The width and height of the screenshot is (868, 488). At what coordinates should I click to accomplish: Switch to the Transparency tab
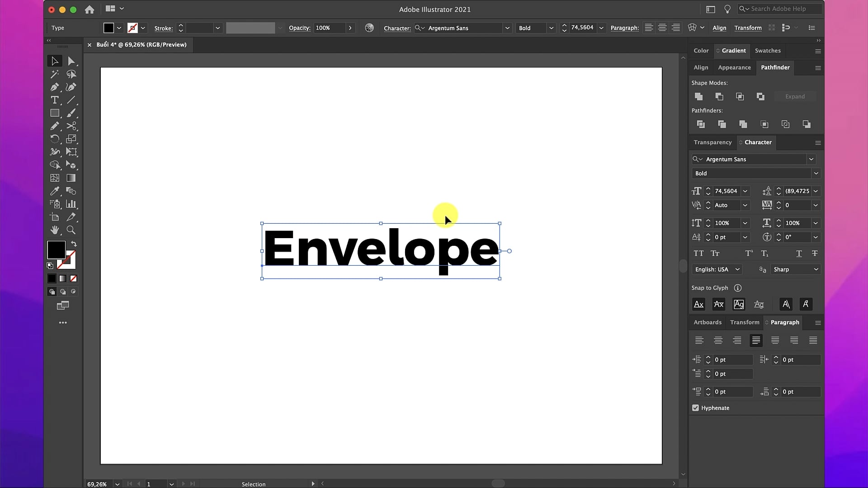click(712, 142)
